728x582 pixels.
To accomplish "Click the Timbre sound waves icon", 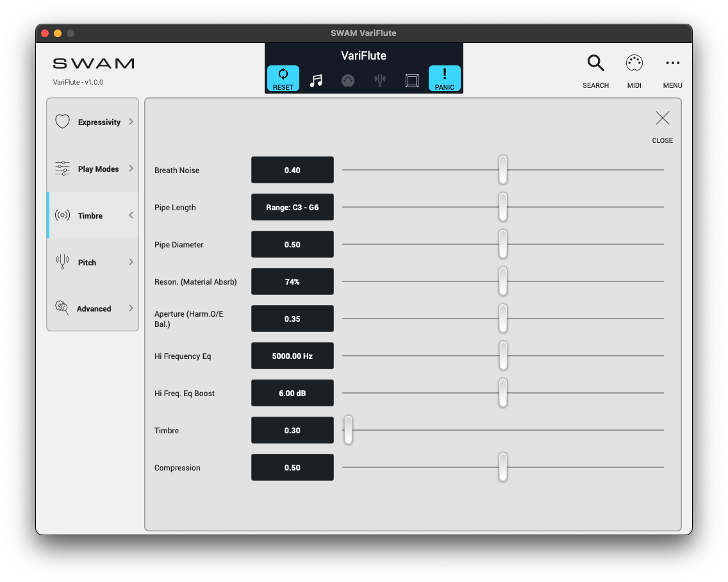I will 62,215.
